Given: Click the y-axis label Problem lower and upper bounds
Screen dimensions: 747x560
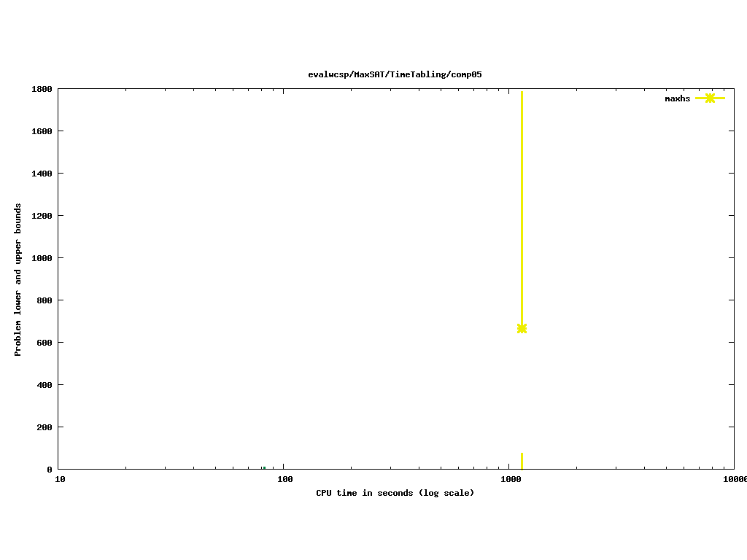Looking at the screenshot, I should tap(18, 279).
